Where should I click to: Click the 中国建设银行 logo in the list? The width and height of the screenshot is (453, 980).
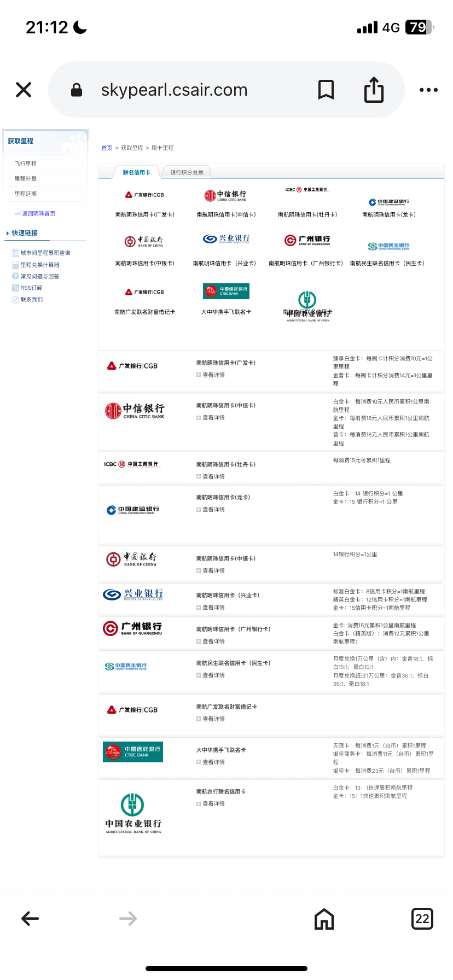[x=133, y=510]
